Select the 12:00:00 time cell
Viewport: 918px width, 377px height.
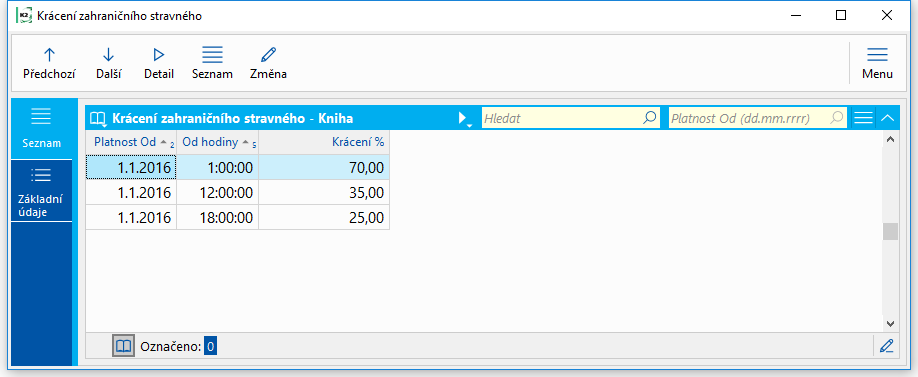coord(217,193)
